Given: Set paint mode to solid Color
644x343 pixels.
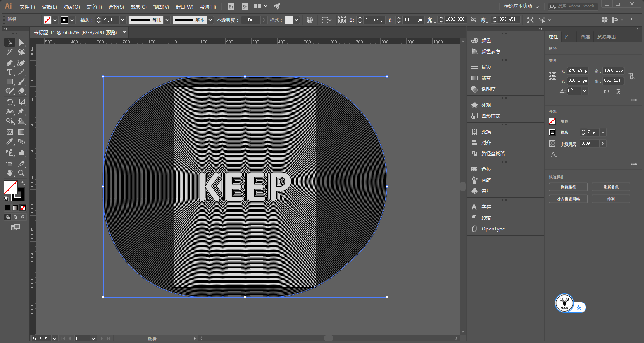Looking at the screenshot, I should pos(7,208).
